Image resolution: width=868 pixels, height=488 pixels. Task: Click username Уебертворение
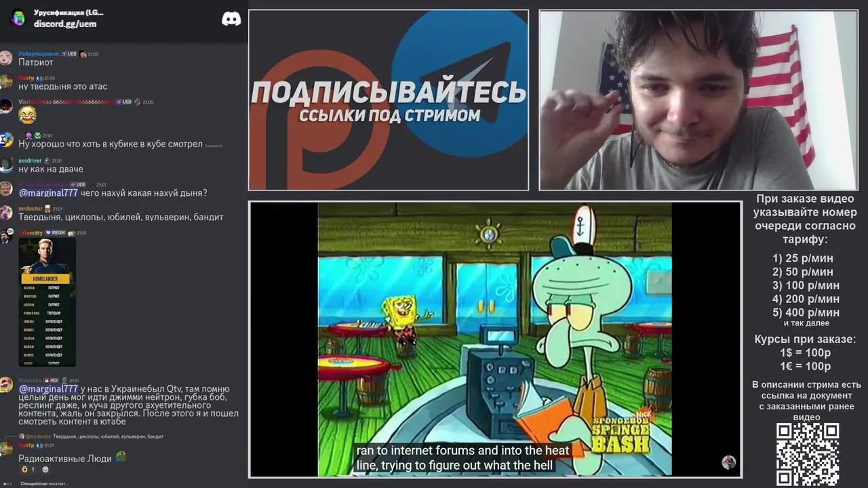[x=39, y=54]
